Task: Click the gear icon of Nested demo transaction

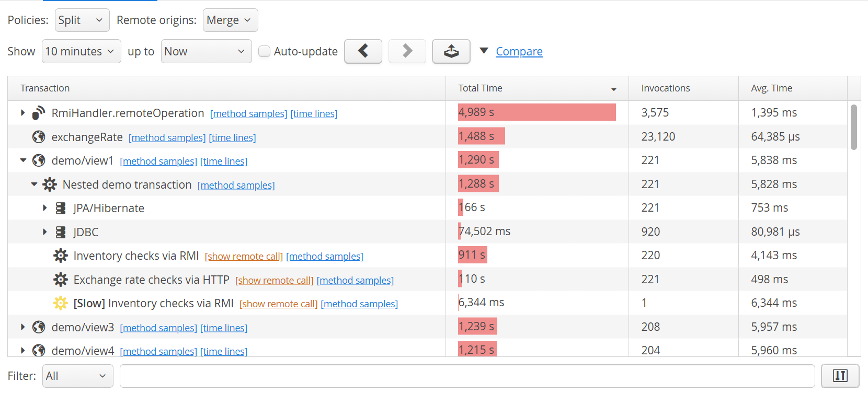Action: coord(50,184)
